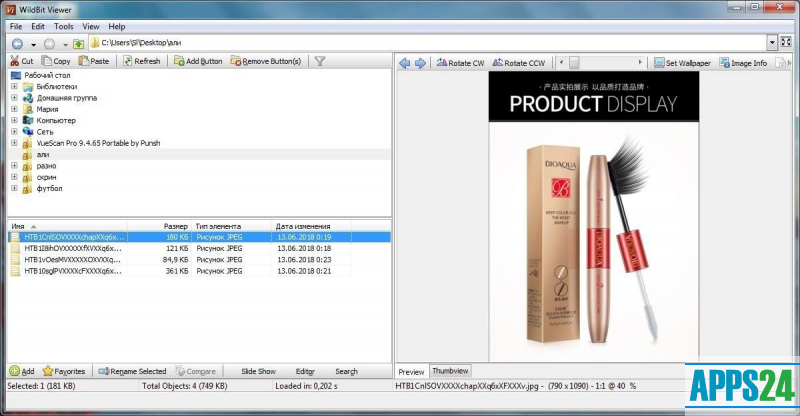Sort by Размер column header
The width and height of the screenshot is (800, 416).
pos(159,226)
